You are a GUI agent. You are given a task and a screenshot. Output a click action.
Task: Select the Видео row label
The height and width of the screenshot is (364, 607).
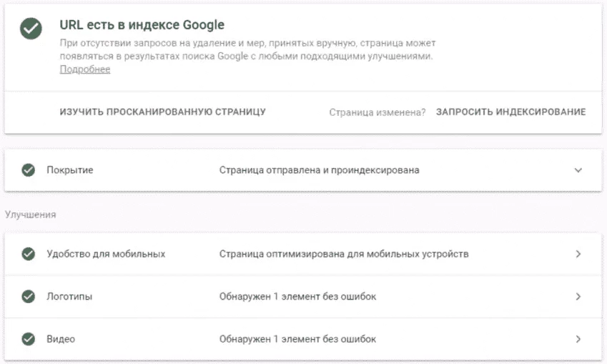coord(61,339)
